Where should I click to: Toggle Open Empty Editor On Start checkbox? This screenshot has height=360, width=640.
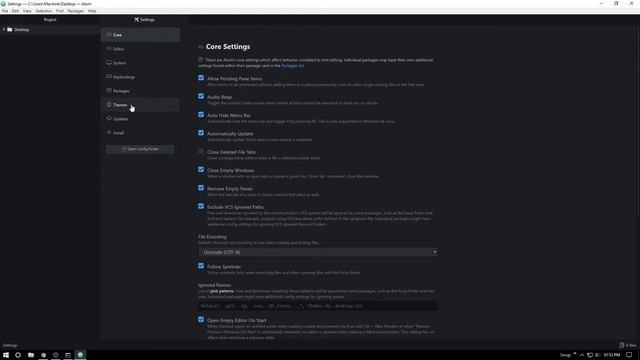click(x=201, y=320)
